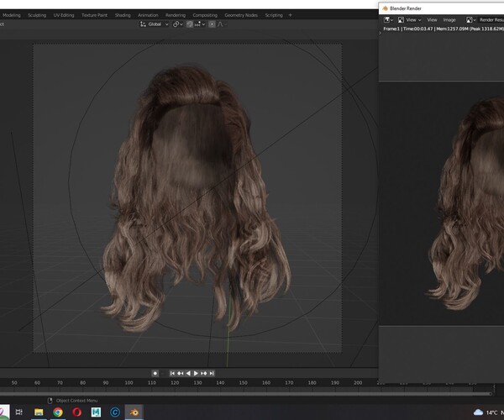Image resolution: width=504 pixels, height=420 pixels.
Task: Jump to the next keyframe
Action: [x=204, y=373]
